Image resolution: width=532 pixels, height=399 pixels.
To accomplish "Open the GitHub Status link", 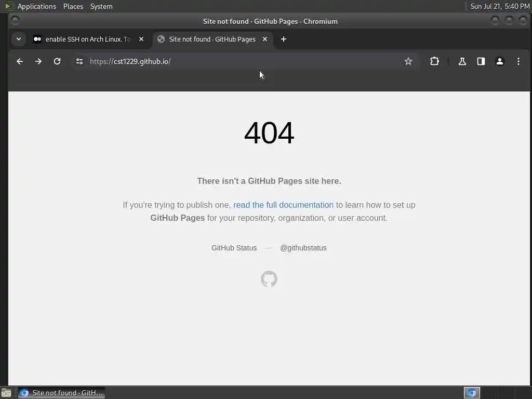I will (x=234, y=248).
